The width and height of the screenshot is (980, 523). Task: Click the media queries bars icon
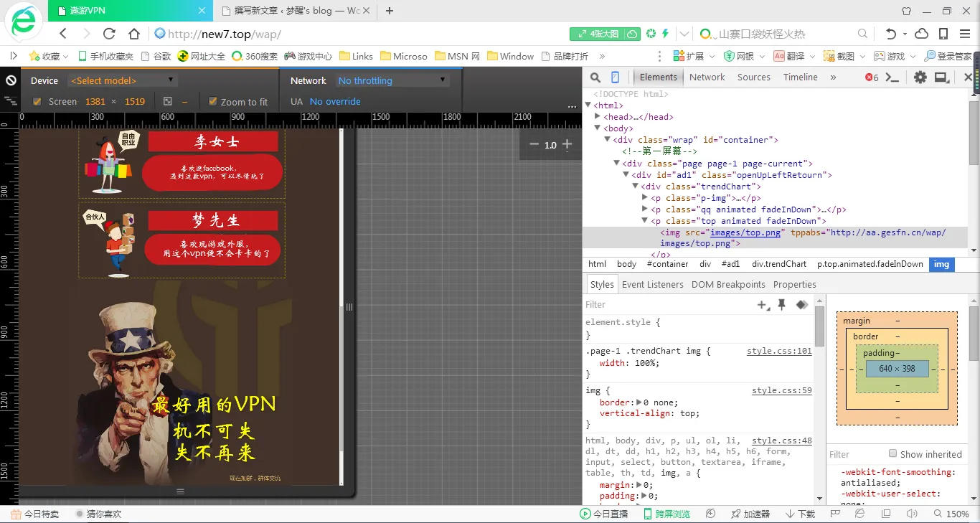(11, 101)
